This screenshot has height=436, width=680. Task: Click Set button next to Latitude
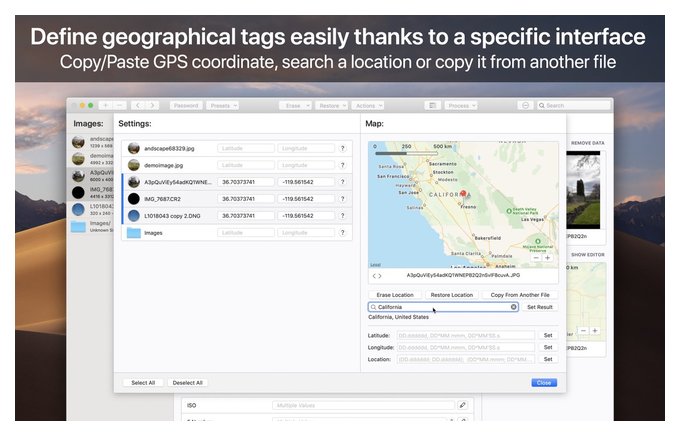[548, 335]
